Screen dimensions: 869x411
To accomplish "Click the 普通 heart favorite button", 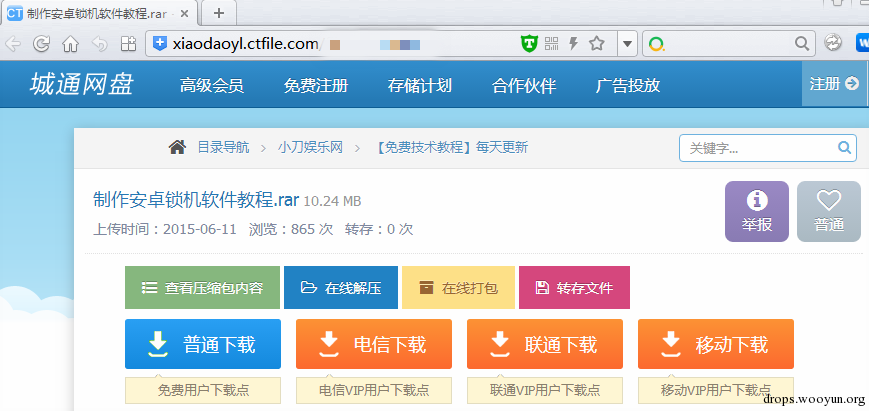I will point(829,212).
